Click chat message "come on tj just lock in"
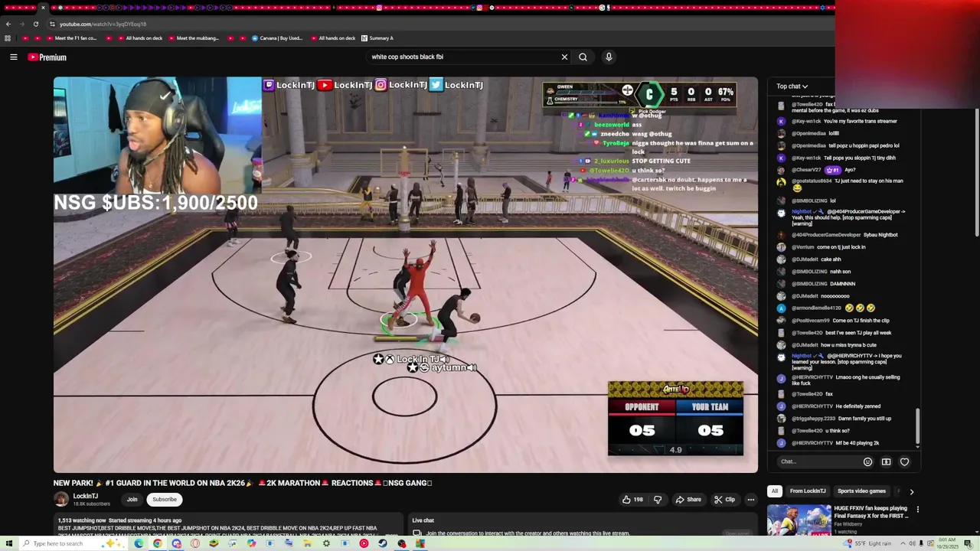Screen dimensions: 980x551 (841, 247)
